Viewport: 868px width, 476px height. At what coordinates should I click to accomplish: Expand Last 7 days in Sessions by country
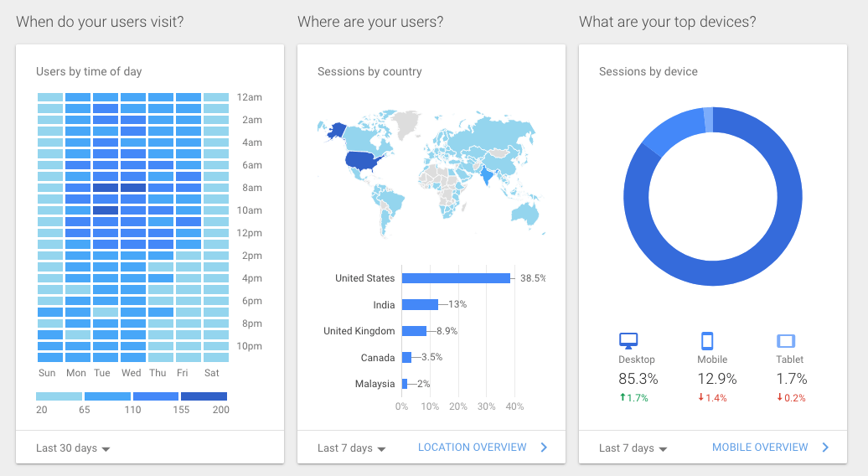352,448
